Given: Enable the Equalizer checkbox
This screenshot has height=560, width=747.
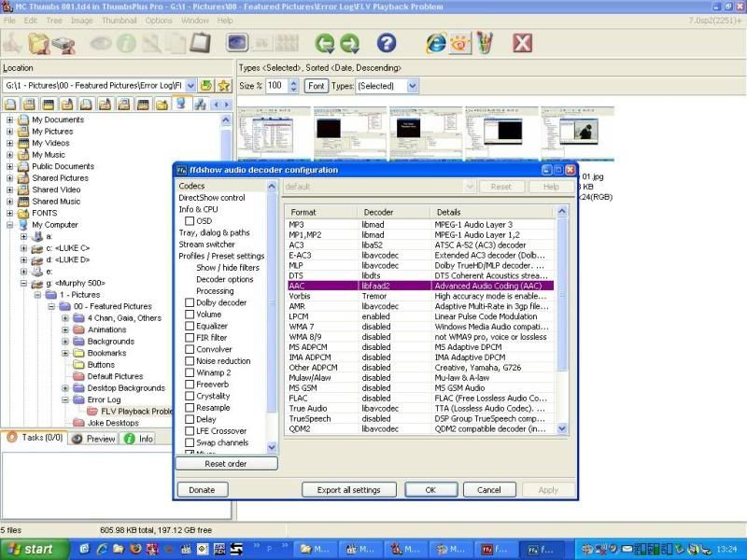Looking at the screenshot, I should [190, 326].
